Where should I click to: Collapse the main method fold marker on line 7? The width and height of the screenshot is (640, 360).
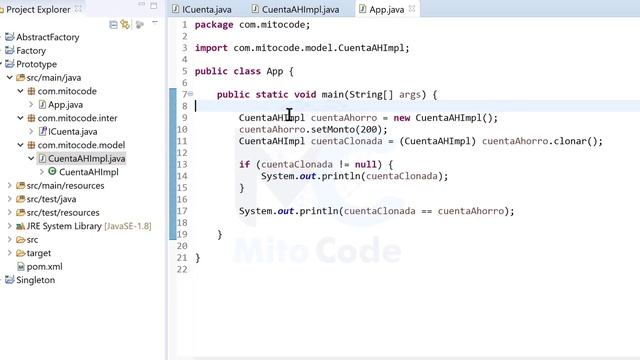[191, 94]
